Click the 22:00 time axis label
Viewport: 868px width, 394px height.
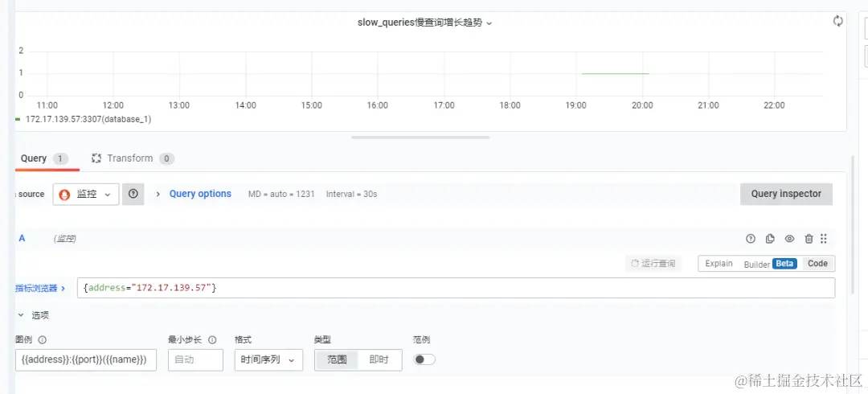(774, 105)
